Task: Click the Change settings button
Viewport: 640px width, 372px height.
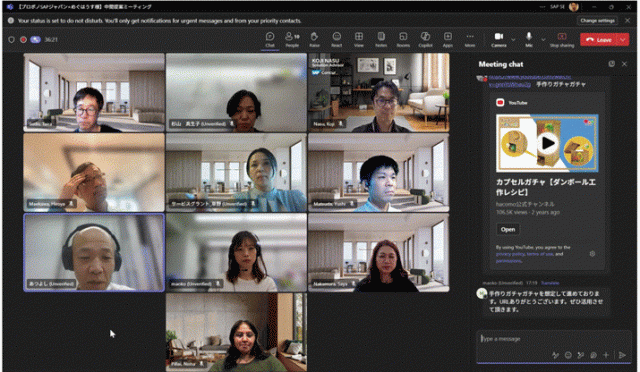Action: click(598, 20)
